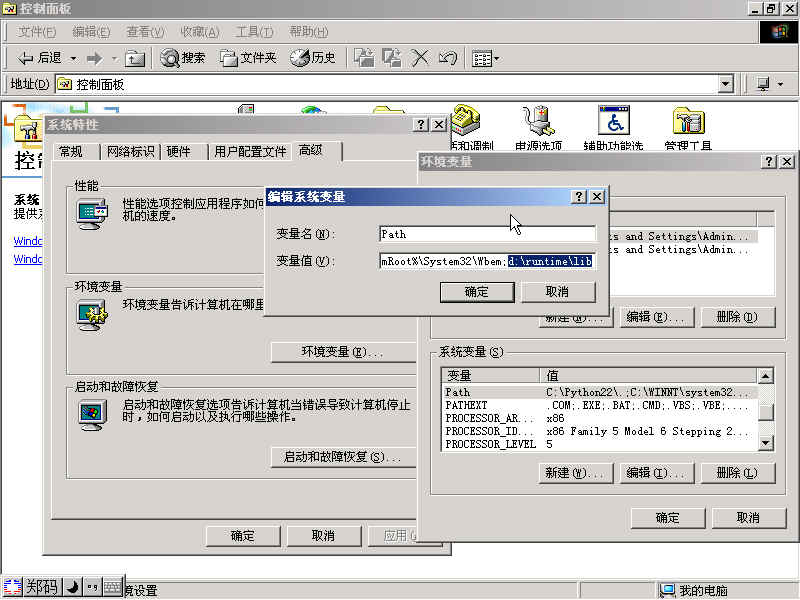Screen dimensions: 800x600
Task: Click the Delete (X) toolbar icon
Action: point(421,58)
